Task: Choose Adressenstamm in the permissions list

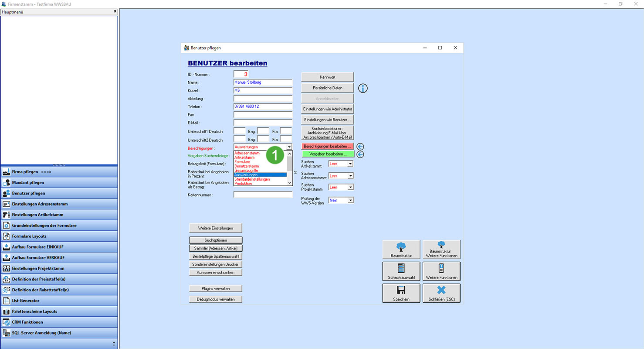Action: [260, 153]
